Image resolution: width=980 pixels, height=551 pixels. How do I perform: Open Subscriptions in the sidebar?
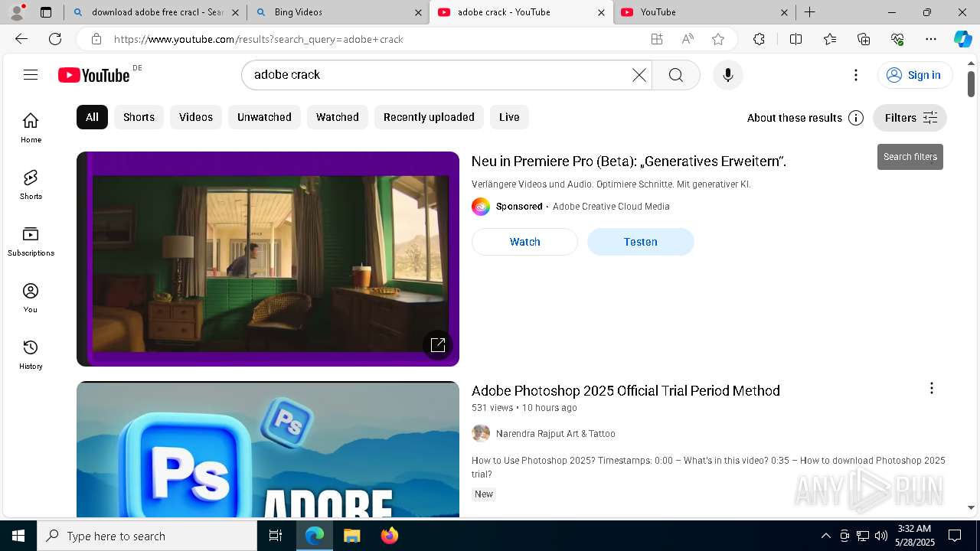tap(31, 241)
